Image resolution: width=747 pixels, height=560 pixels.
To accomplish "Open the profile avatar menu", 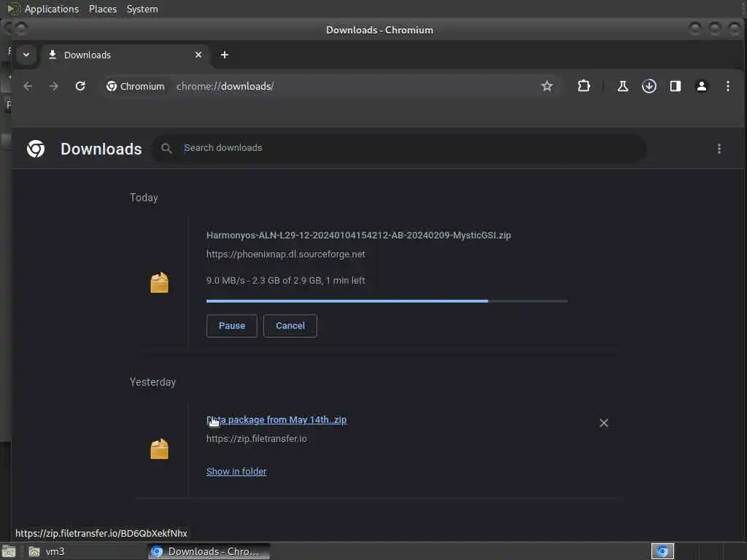I will [x=701, y=86].
